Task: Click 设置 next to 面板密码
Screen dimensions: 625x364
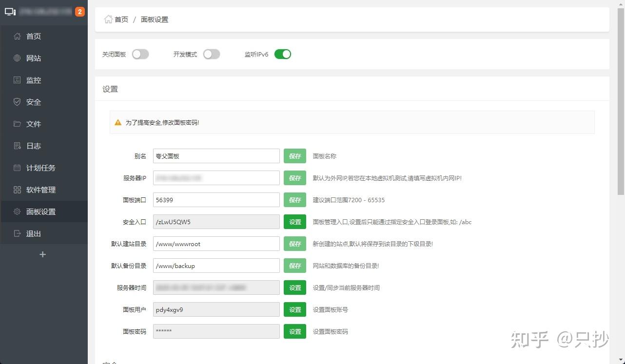Action: [x=294, y=331]
